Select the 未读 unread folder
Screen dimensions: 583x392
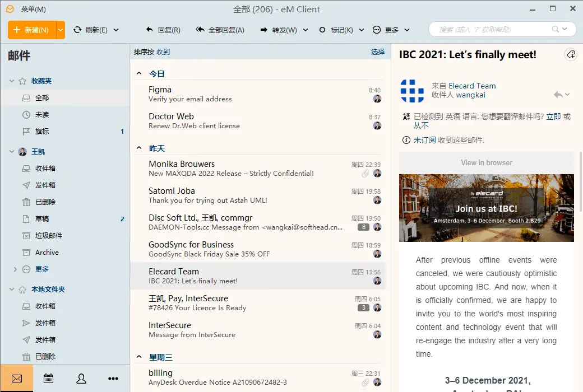65,115
